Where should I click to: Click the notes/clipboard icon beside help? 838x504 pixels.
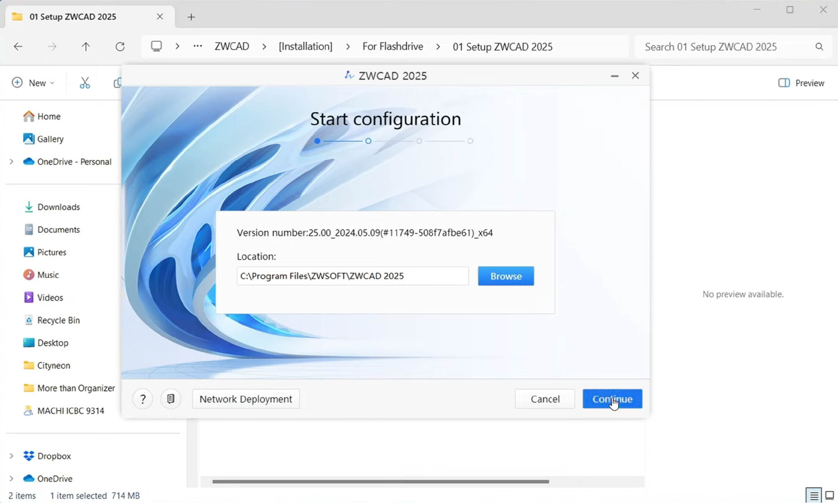tap(171, 399)
